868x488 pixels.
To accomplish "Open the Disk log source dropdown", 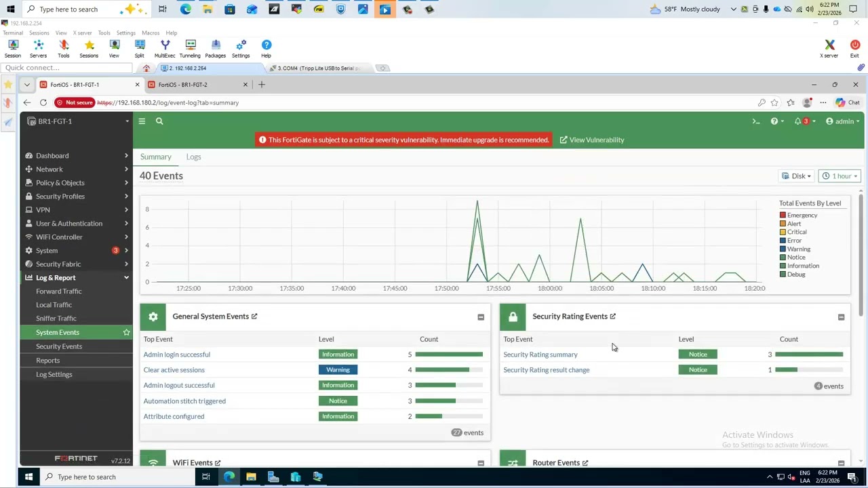I will (x=797, y=176).
